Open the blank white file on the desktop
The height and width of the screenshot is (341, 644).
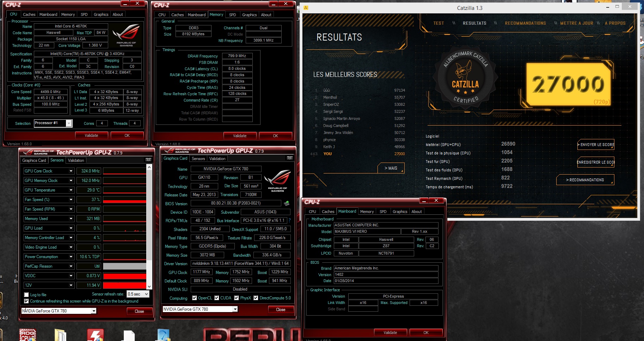pos(129,335)
